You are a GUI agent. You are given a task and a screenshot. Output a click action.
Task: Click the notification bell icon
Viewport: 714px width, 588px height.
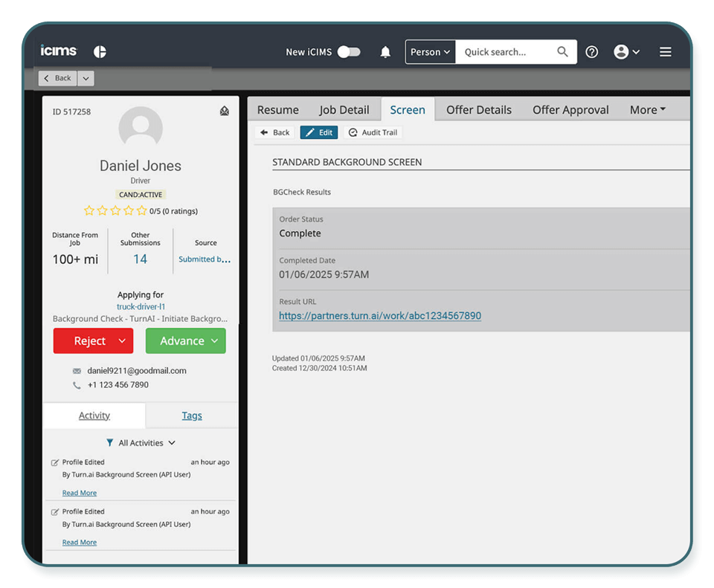pos(385,52)
